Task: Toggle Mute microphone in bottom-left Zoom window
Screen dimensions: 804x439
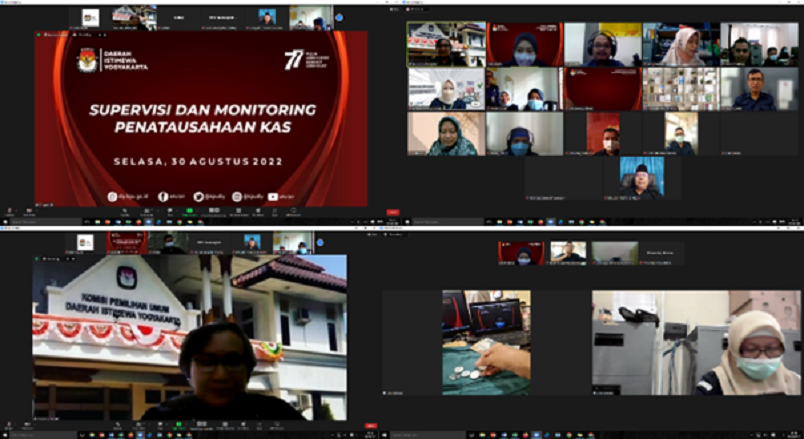Action: click(10, 425)
